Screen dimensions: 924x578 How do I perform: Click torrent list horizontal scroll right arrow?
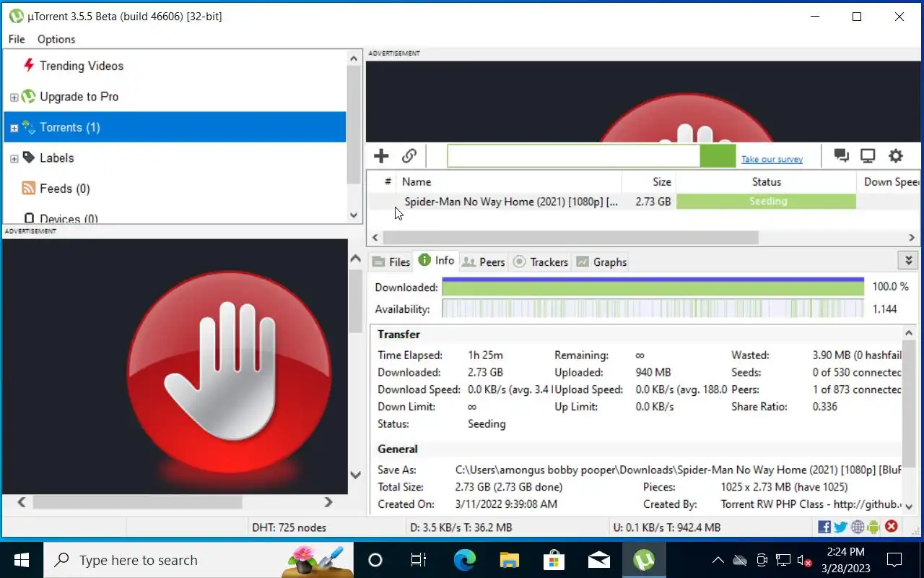pos(912,238)
